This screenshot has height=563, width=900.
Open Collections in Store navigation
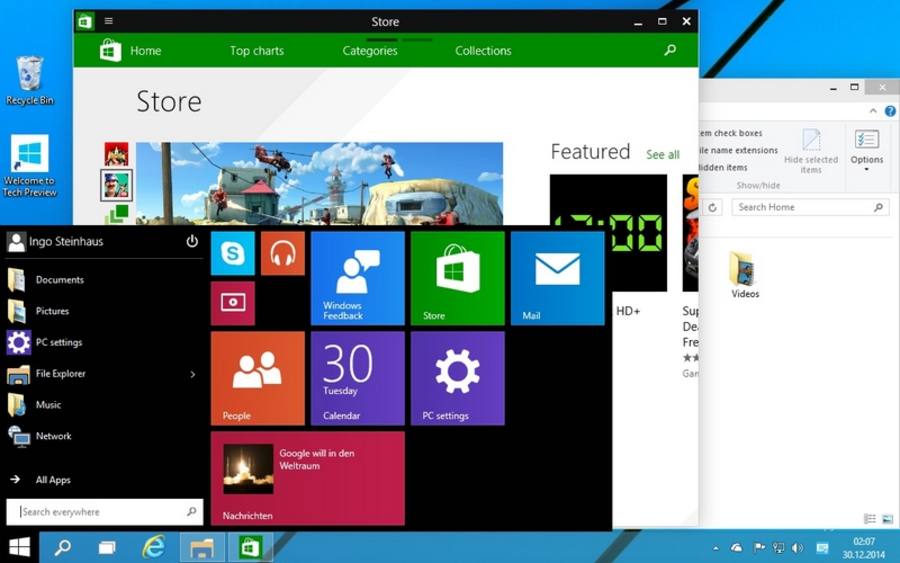click(483, 51)
